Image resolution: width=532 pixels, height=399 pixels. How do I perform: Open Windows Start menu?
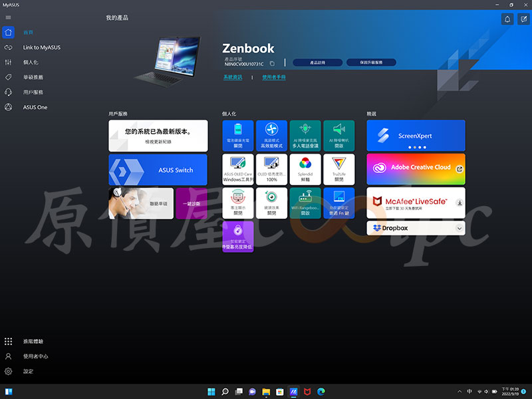pos(211,392)
